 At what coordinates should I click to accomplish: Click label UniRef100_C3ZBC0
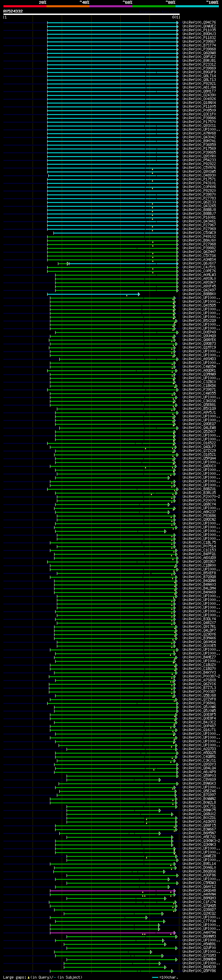tap(199, 382)
